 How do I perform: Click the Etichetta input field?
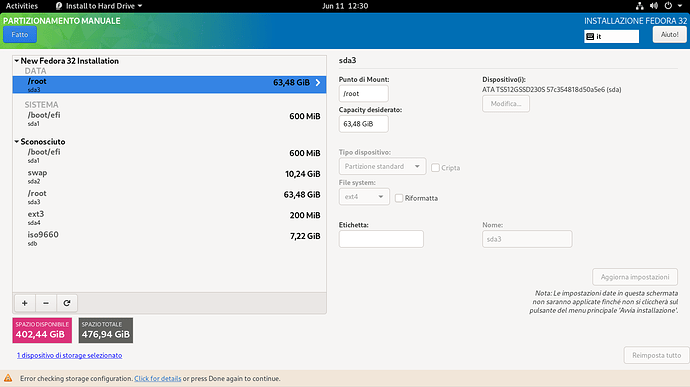[381, 239]
